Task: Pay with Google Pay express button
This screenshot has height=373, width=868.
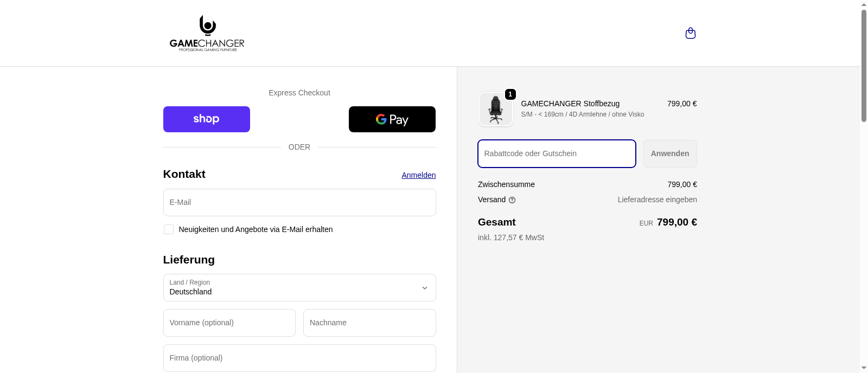Action: click(x=392, y=119)
